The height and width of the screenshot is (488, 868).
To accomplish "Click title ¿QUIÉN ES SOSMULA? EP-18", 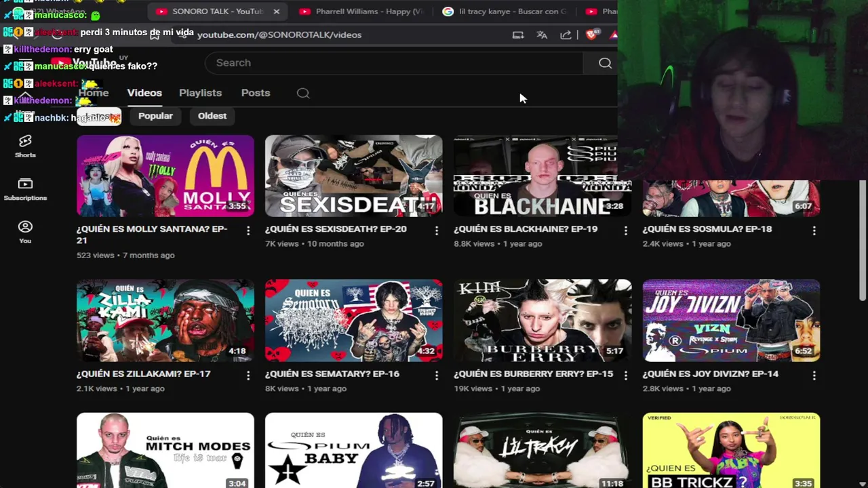I will (x=707, y=229).
